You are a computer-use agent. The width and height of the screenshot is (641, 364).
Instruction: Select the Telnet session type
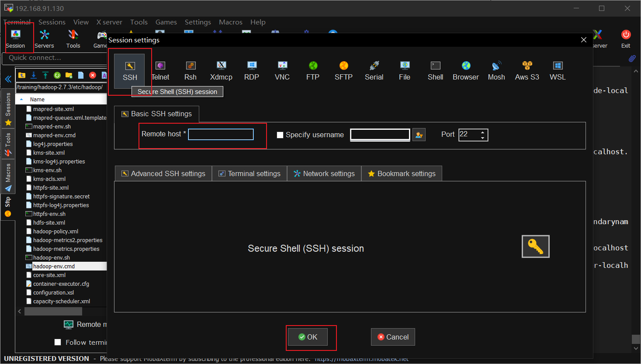click(160, 71)
